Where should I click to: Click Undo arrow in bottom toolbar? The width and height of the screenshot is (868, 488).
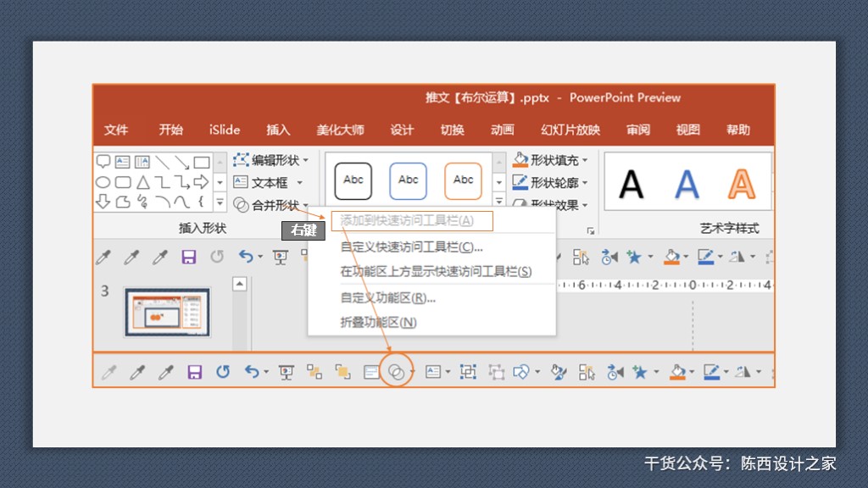252,371
